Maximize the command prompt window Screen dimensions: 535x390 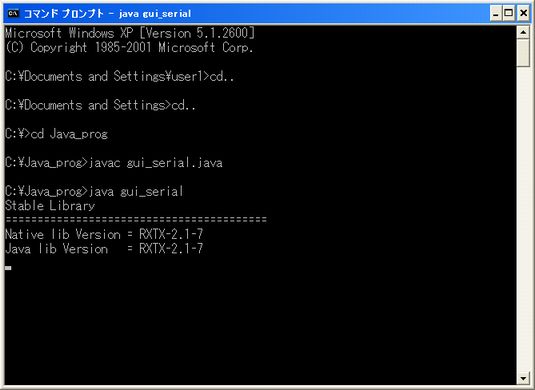[509, 14]
